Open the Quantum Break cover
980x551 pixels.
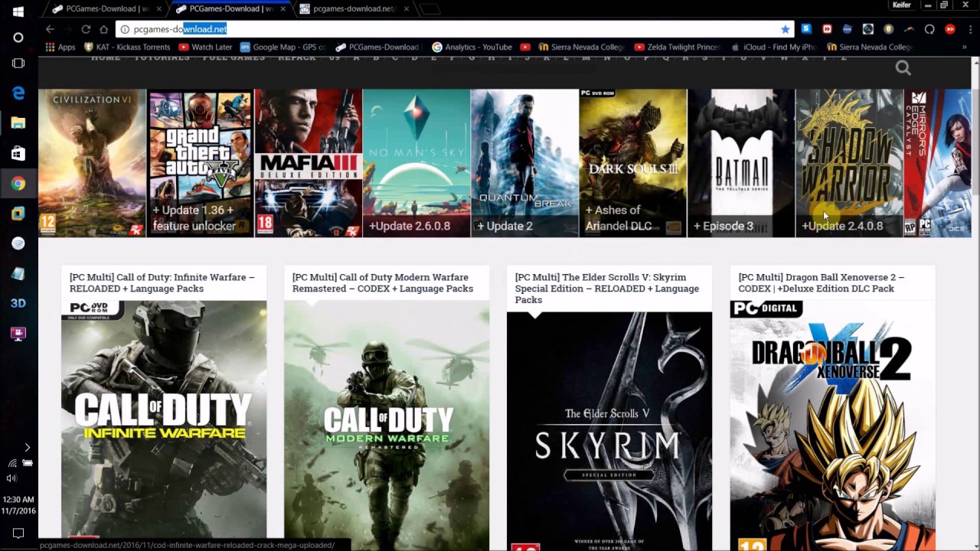pos(524,163)
